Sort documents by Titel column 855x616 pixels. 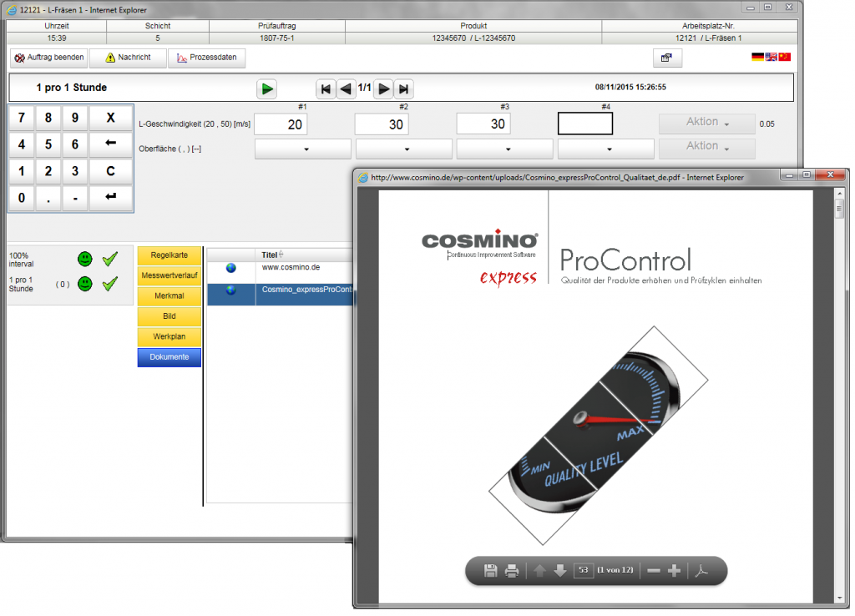pyautogui.click(x=271, y=255)
